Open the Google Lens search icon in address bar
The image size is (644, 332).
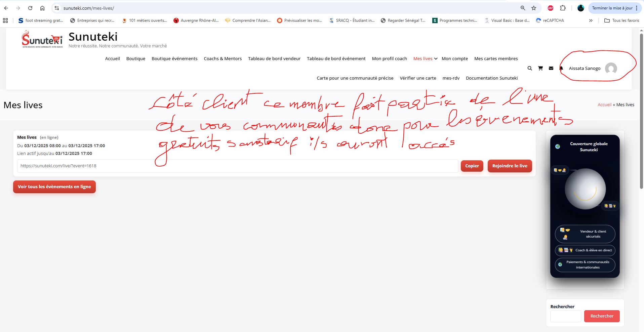(522, 8)
